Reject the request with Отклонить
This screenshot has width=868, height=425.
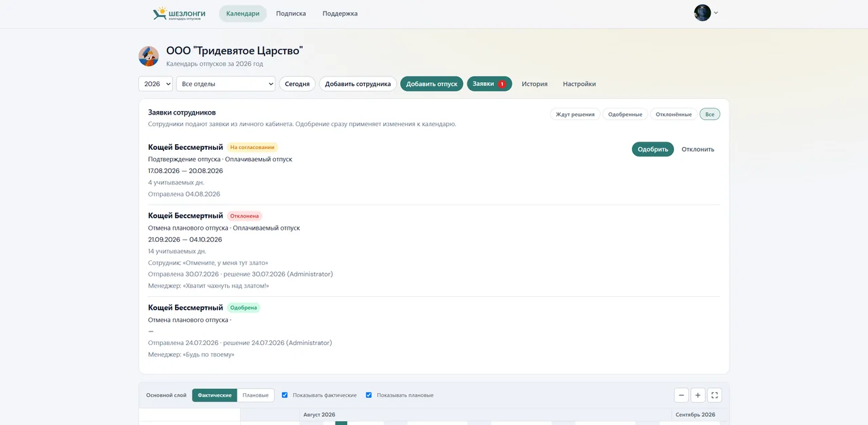(x=698, y=149)
